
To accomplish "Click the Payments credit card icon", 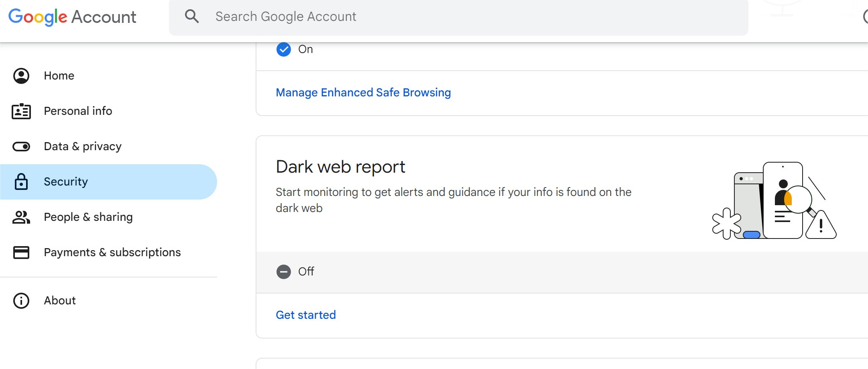I will click(x=21, y=253).
